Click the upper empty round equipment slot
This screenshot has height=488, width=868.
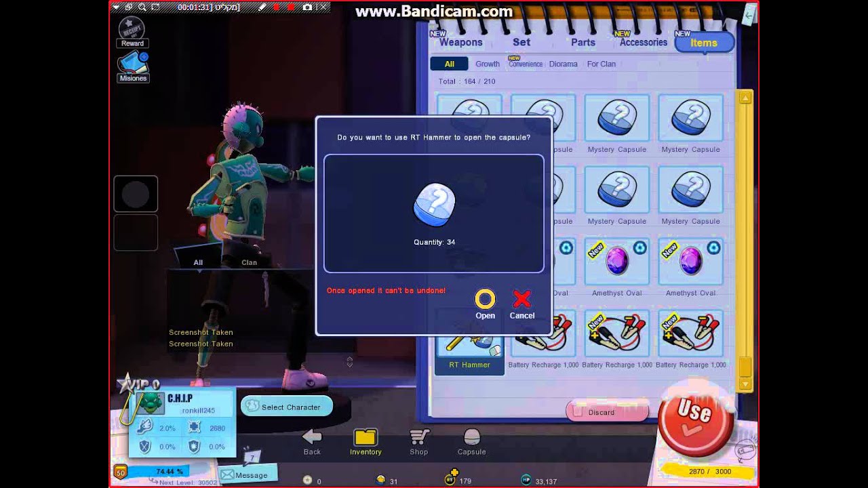pos(136,194)
